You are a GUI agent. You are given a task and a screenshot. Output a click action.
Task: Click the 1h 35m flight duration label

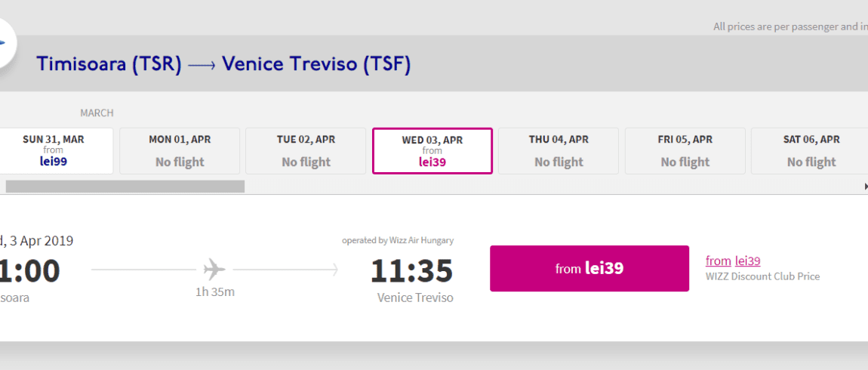point(215,292)
